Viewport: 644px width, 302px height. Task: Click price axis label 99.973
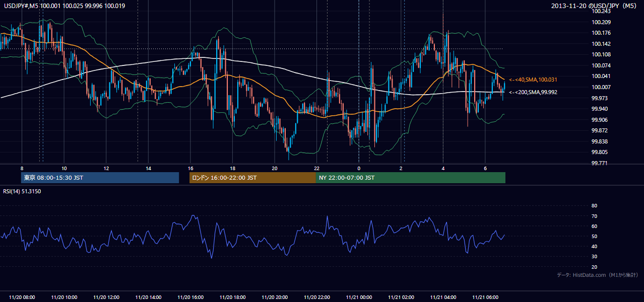tap(600, 98)
